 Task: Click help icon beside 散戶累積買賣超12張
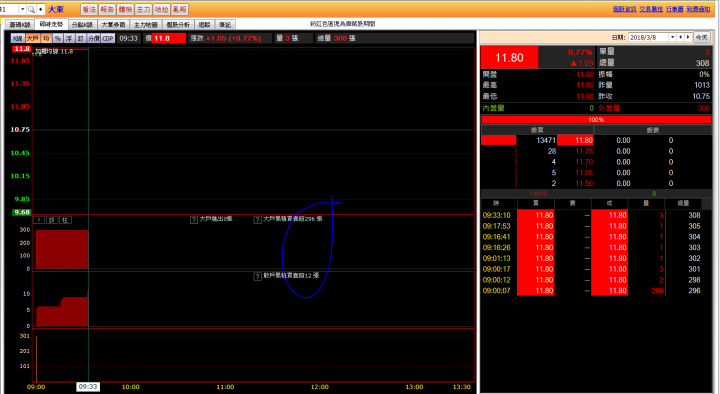coord(258,276)
